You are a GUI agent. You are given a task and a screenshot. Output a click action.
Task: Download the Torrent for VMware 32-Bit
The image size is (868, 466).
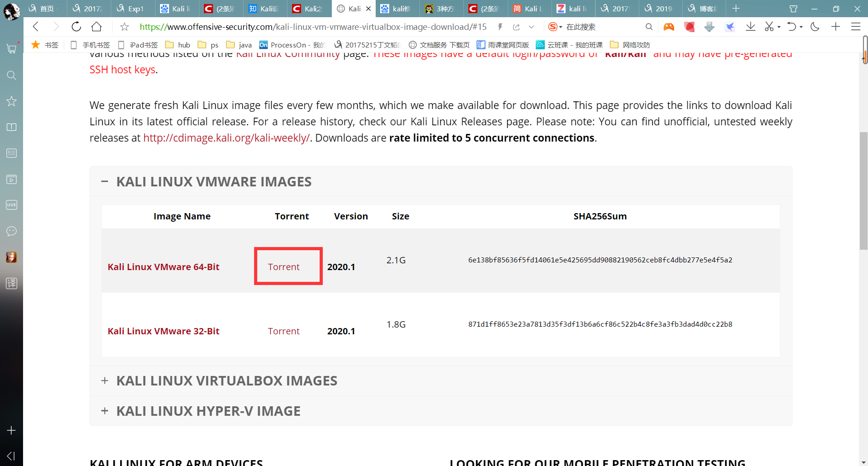[x=283, y=331]
